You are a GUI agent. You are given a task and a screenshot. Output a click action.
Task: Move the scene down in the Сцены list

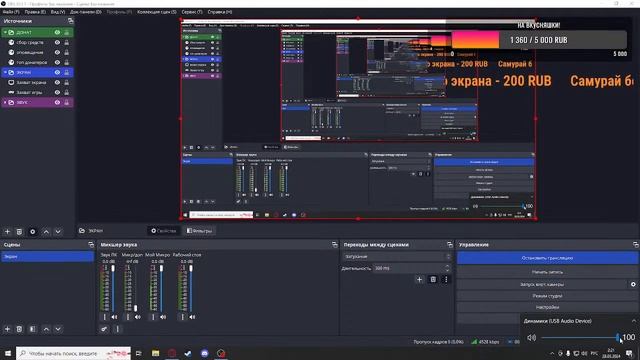click(58, 329)
